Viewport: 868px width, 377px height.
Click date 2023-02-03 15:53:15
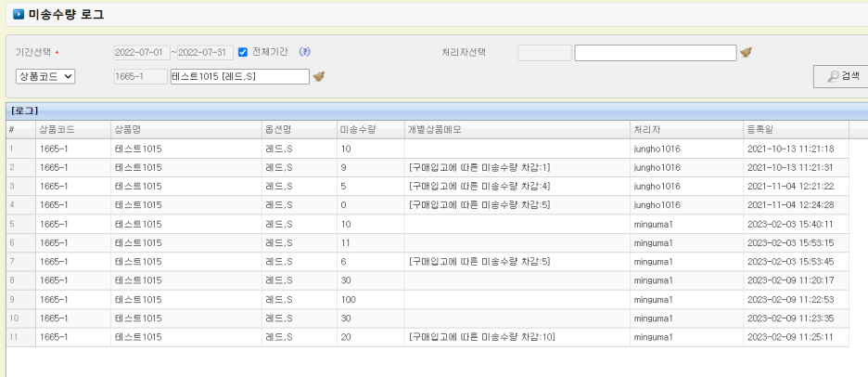[790, 243]
